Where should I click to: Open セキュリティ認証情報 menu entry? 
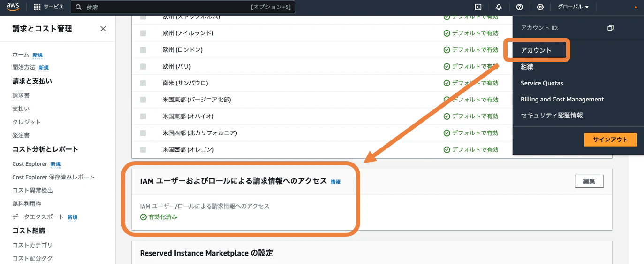click(x=552, y=116)
